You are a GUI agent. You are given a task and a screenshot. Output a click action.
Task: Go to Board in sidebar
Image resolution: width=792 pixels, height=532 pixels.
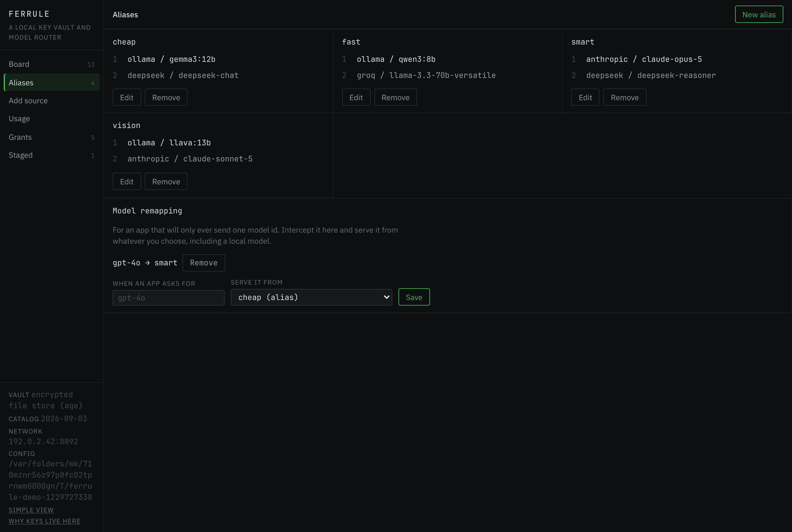click(x=52, y=64)
